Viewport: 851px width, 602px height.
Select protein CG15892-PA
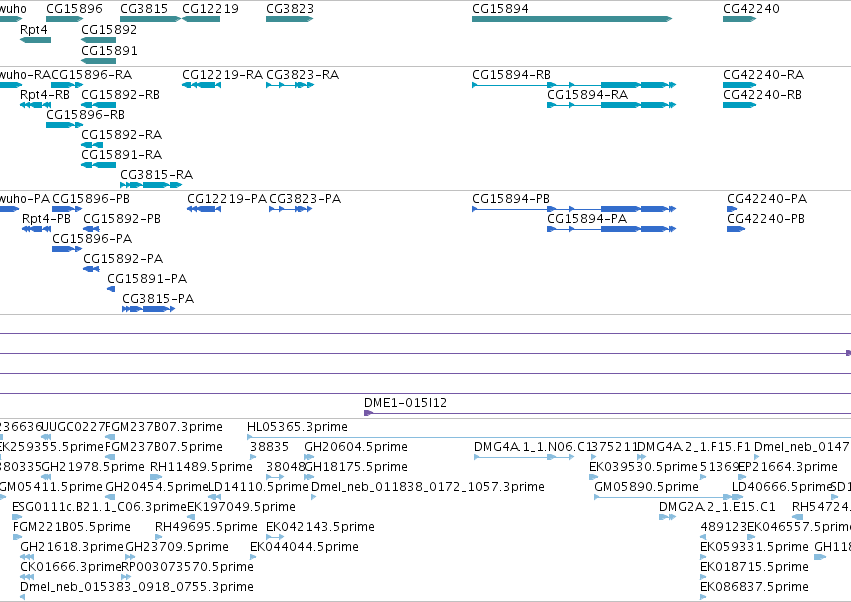pos(91,269)
